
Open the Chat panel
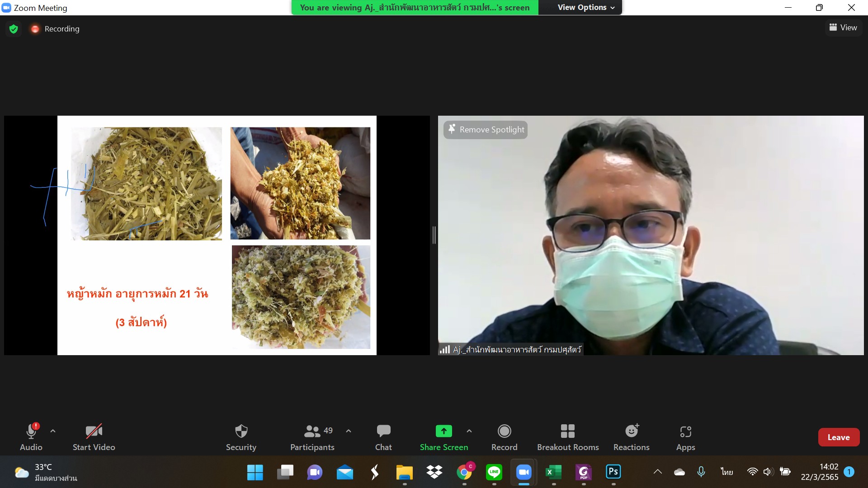[x=383, y=437]
